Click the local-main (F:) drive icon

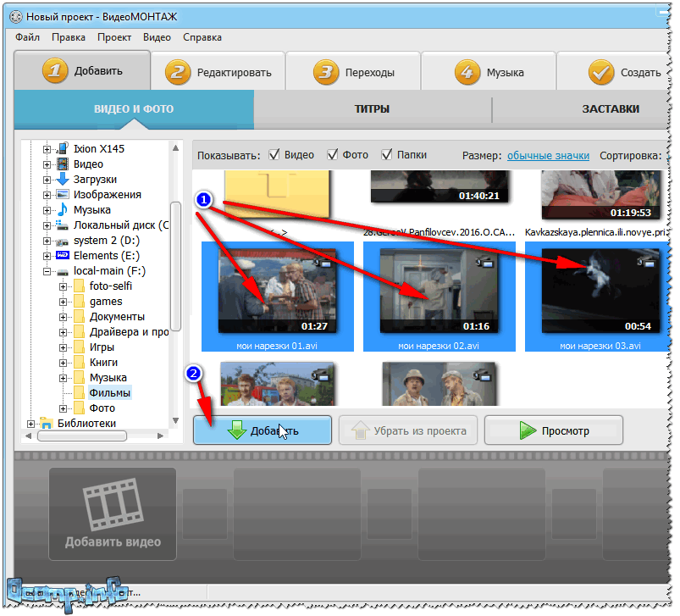pyautogui.click(x=63, y=271)
